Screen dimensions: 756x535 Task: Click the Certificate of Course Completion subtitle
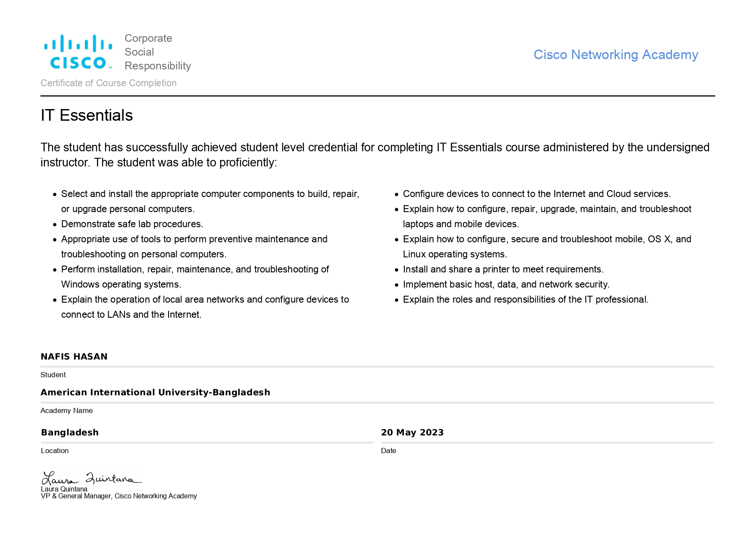[109, 83]
